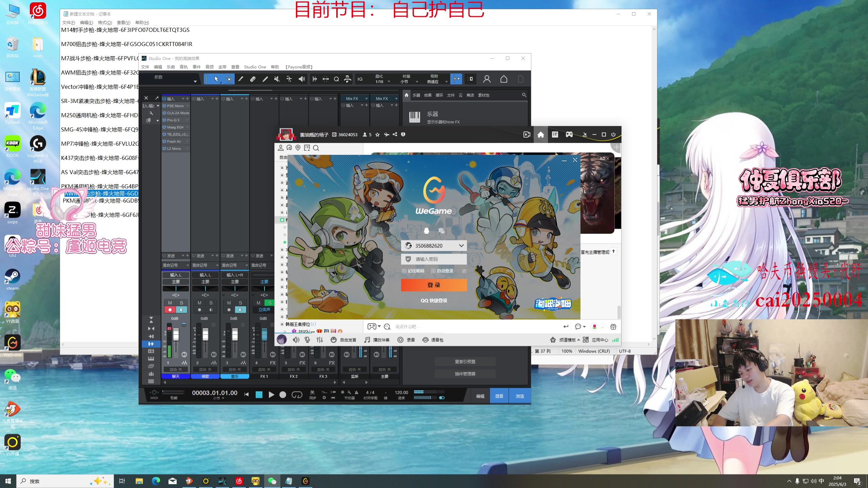Open NetEase Cloud Music from the taskbar

[239, 481]
